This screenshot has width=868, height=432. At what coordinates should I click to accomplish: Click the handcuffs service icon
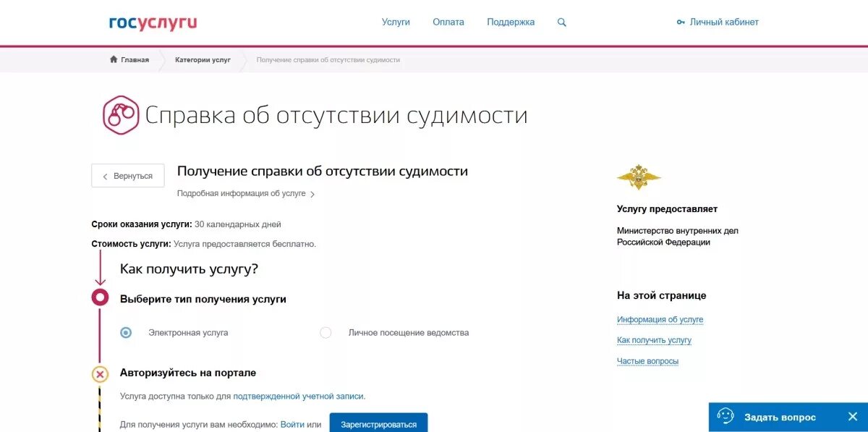coord(120,115)
